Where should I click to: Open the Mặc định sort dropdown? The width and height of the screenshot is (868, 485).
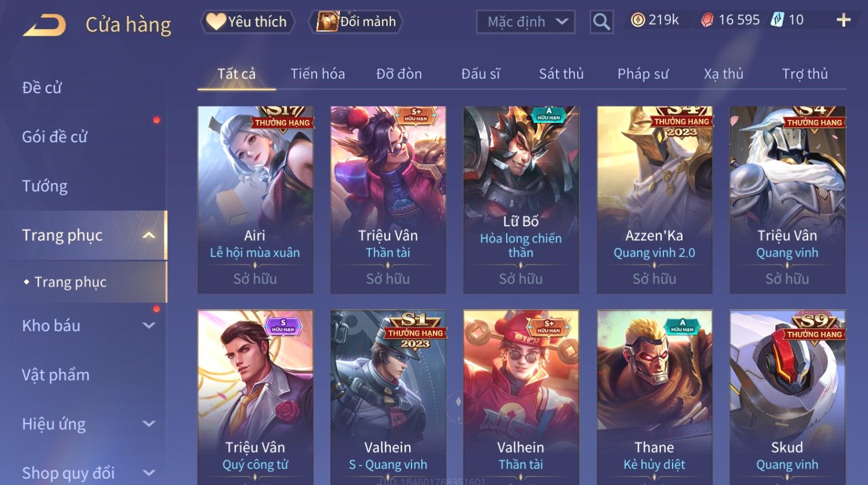pyautogui.click(x=526, y=22)
